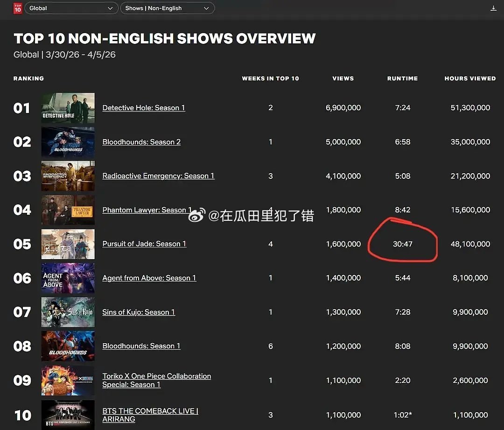Click the VIEWS column header

[343, 78]
